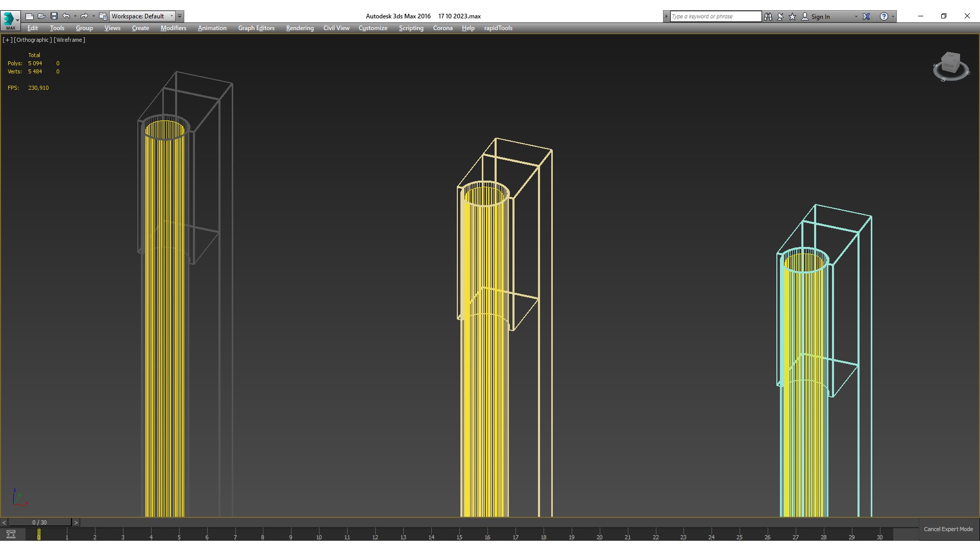Open Favorites star icon
Image resolution: width=980 pixels, height=551 pixels.
pyautogui.click(x=793, y=16)
